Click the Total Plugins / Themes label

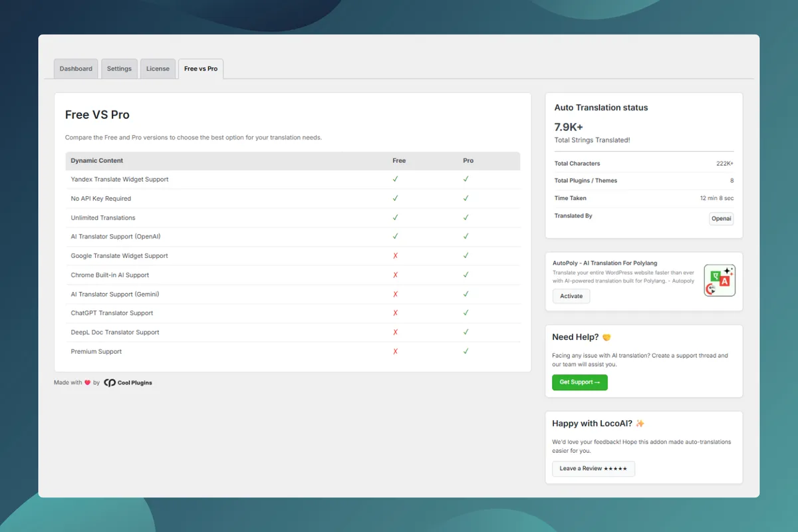point(586,181)
